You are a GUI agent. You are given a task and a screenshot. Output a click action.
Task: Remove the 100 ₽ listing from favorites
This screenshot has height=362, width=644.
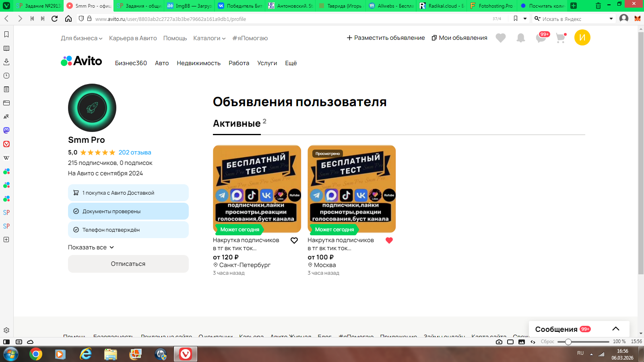point(389,241)
